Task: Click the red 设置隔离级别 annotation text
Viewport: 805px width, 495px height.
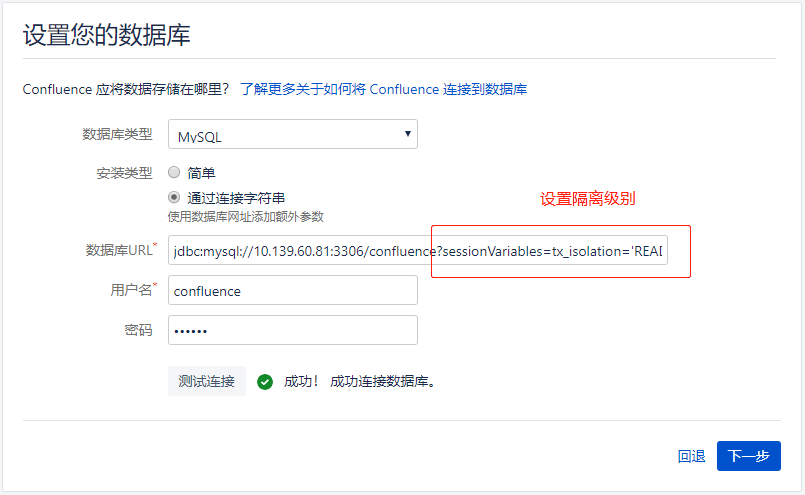Action: 588,198
